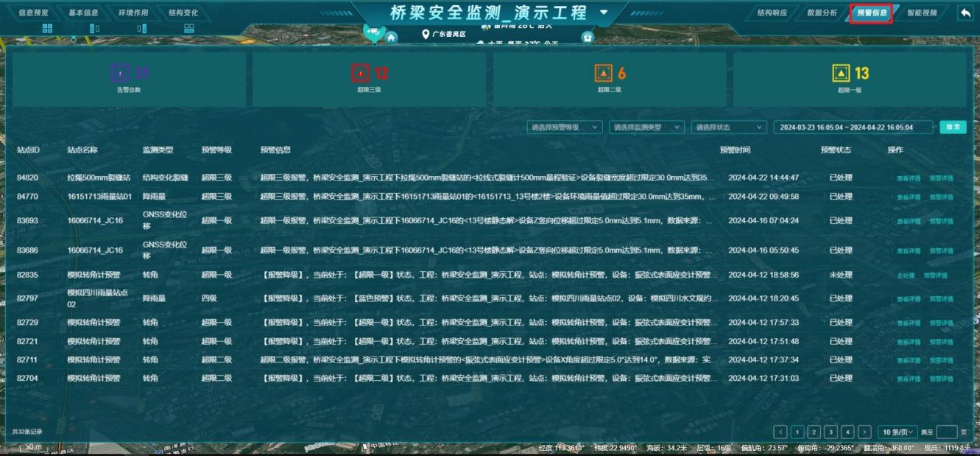The width and height of the screenshot is (980, 456).
Task: Switch to the 智能视频 tab
Action: point(922,13)
